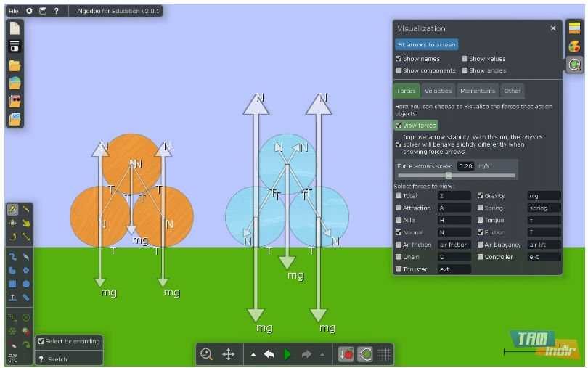Toggle Select by encircling checkbox

click(41, 341)
